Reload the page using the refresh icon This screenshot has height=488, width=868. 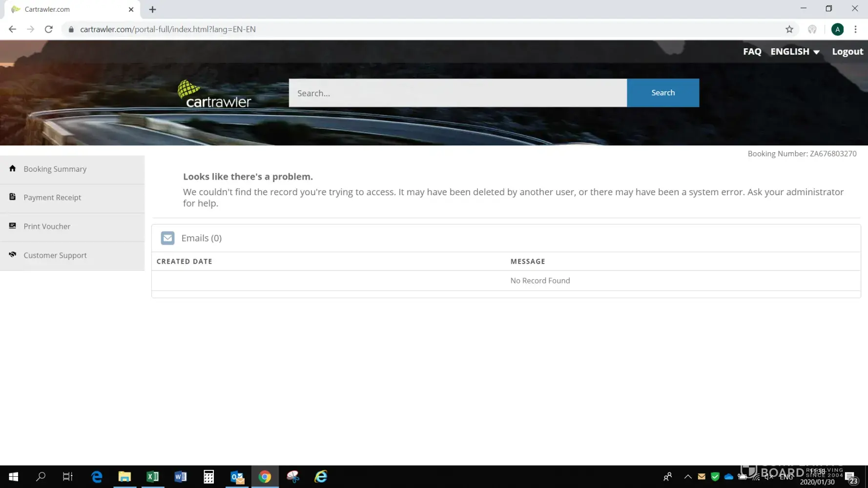(49, 29)
